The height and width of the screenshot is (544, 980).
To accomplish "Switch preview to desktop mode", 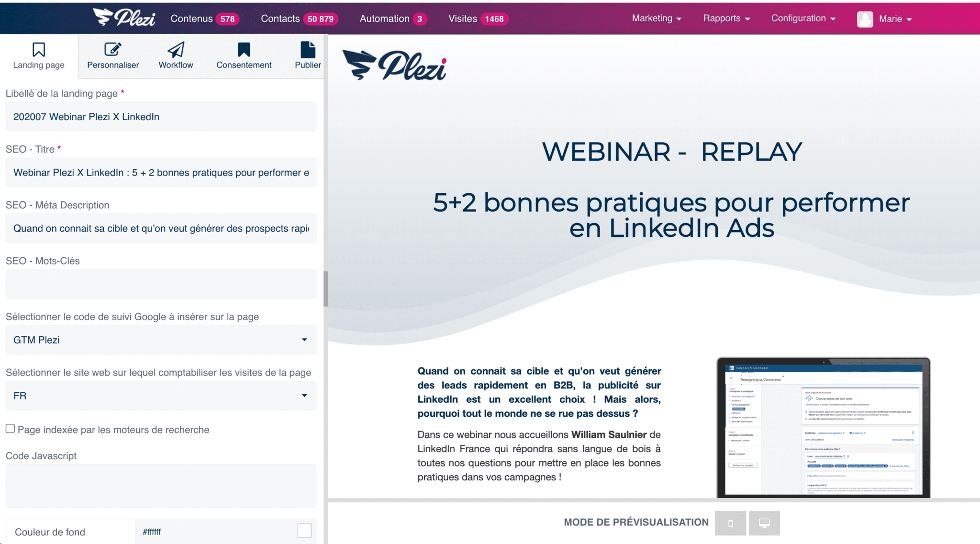I will coord(764,523).
